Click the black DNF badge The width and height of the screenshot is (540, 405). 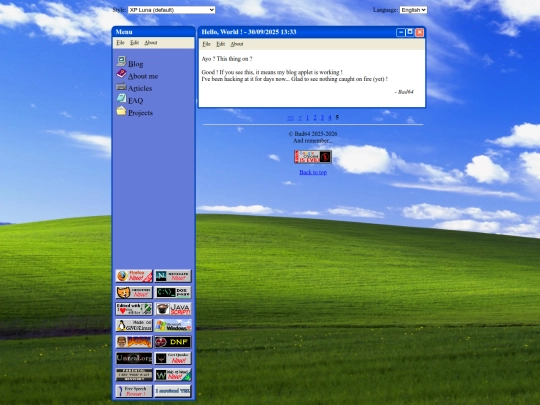click(x=173, y=342)
